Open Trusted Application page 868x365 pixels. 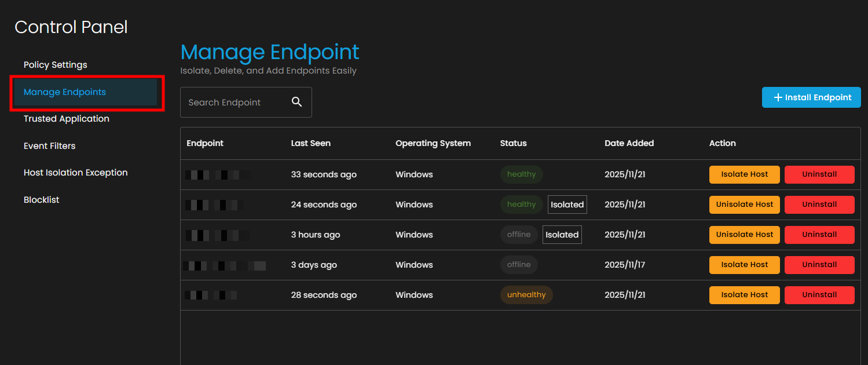click(x=67, y=119)
